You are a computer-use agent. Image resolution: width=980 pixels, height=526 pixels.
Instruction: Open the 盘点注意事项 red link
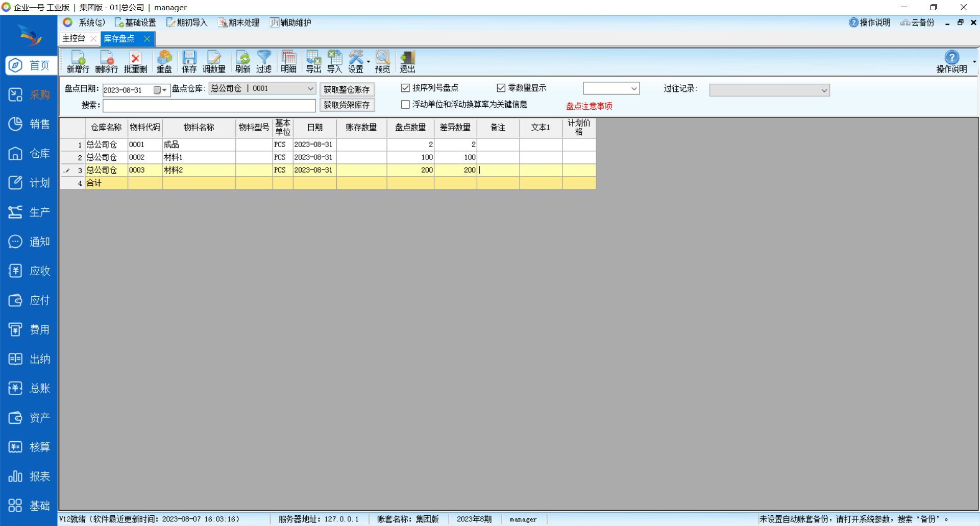click(x=589, y=106)
